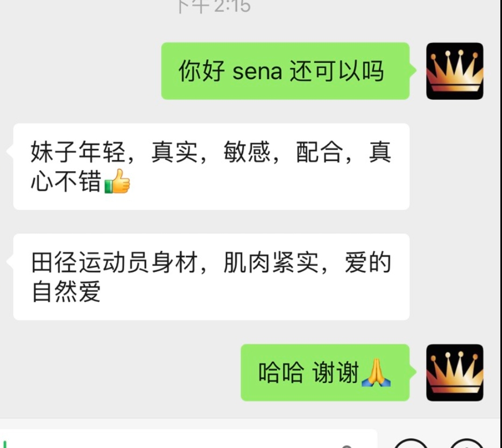Tap the 田径运动员 text
This screenshot has width=502, height=448.
point(90,262)
